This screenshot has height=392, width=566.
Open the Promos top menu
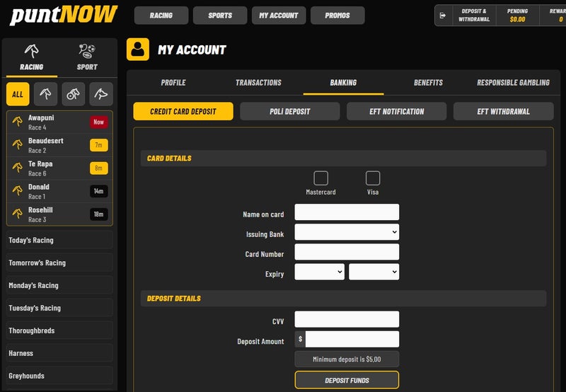(x=337, y=16)
